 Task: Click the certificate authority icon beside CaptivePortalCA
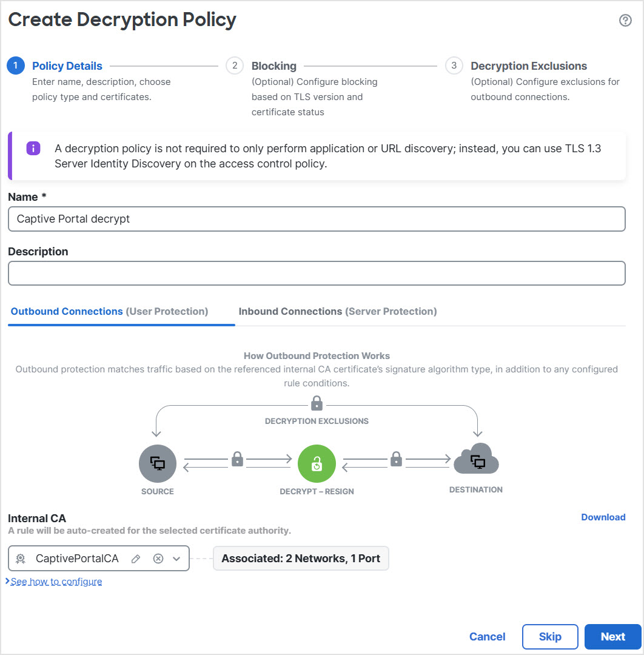pyautogui.click(x=21, y=558)
